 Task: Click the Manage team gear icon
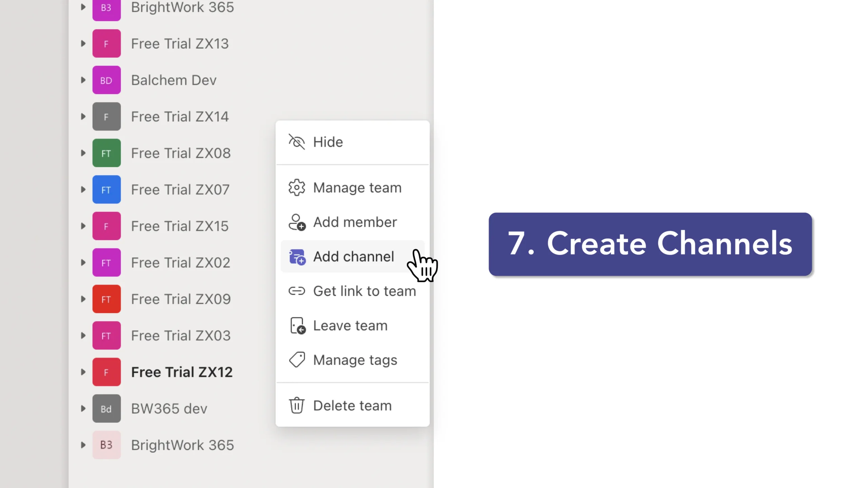pyautogui.click(x=297, y=187)
